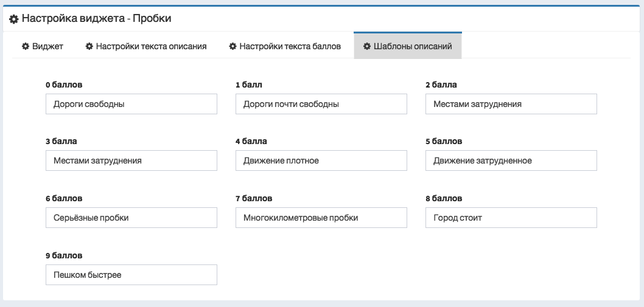
Task: Edit the "Многокилометровые пробки" field
Action: click(321, 218)
